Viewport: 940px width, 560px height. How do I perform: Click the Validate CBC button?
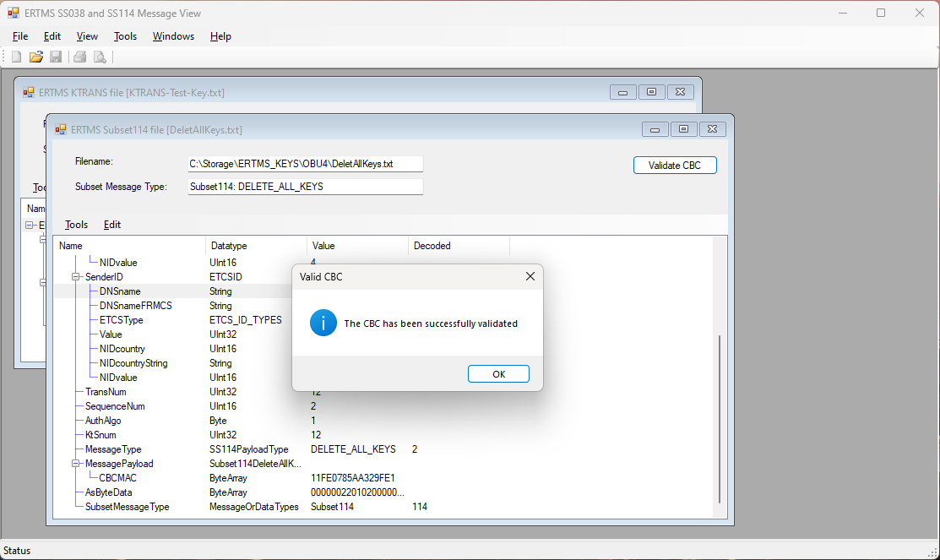pyautogui.click(x=674, y=166)
